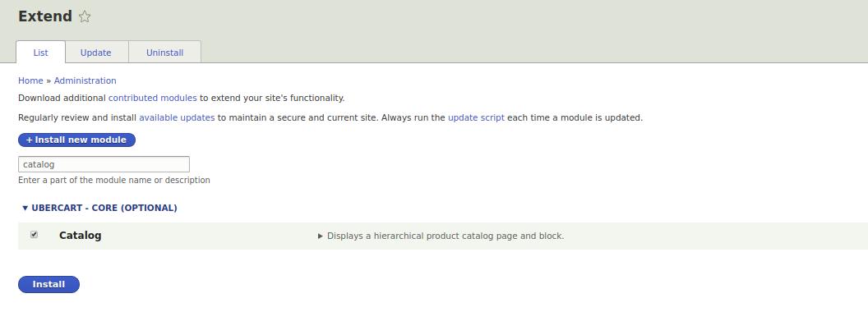
Task: Go to Home breadcrumb link
Action: tap(30, 80)
